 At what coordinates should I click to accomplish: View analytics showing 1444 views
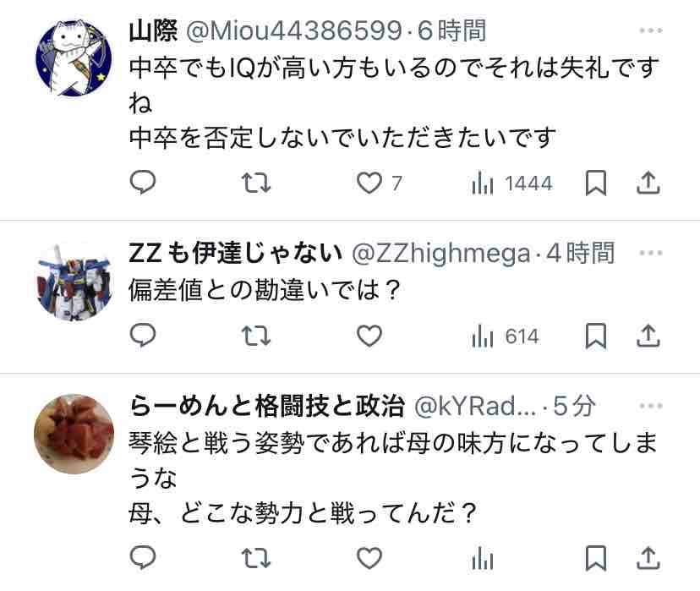coord(512,183)
